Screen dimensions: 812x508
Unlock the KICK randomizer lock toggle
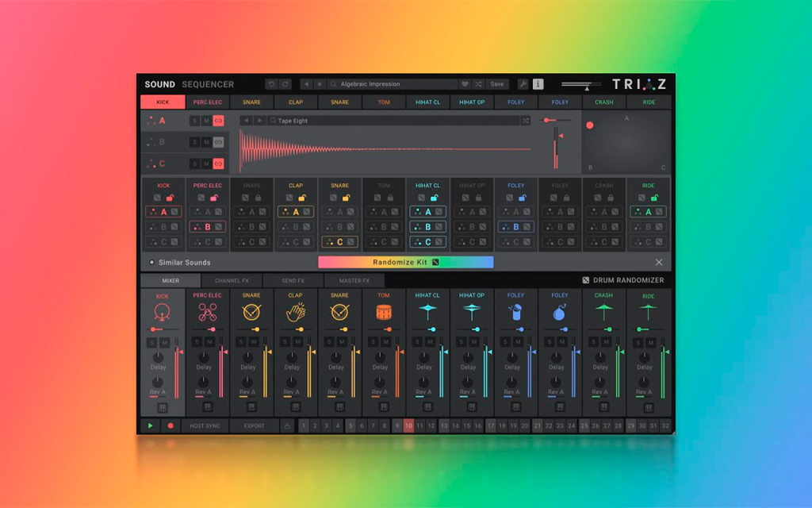tap(170, 198)
